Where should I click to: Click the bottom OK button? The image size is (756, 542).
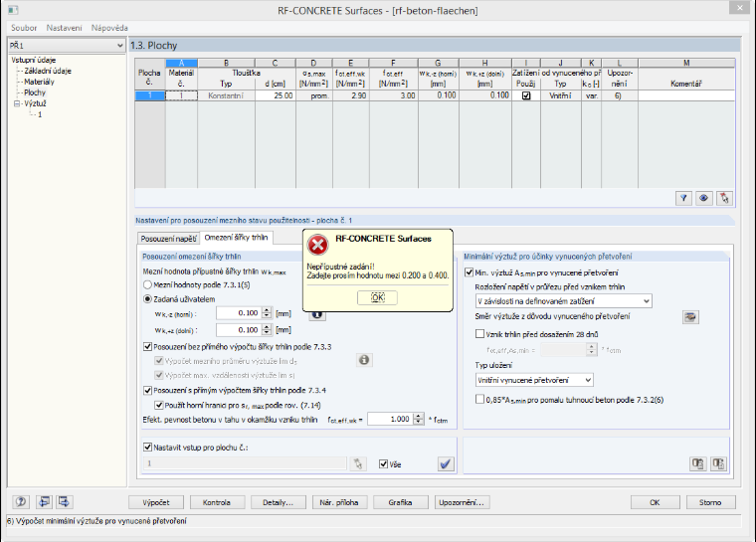655,502
